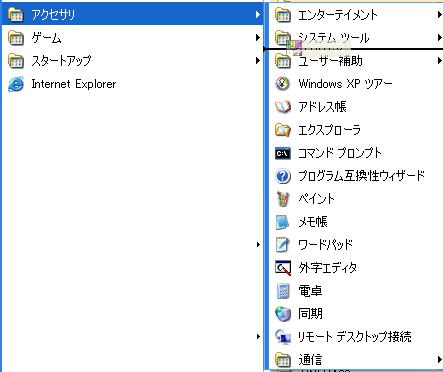Expand the システム ツール submenu arrow

pyautogui.click(x=439, y=38)
